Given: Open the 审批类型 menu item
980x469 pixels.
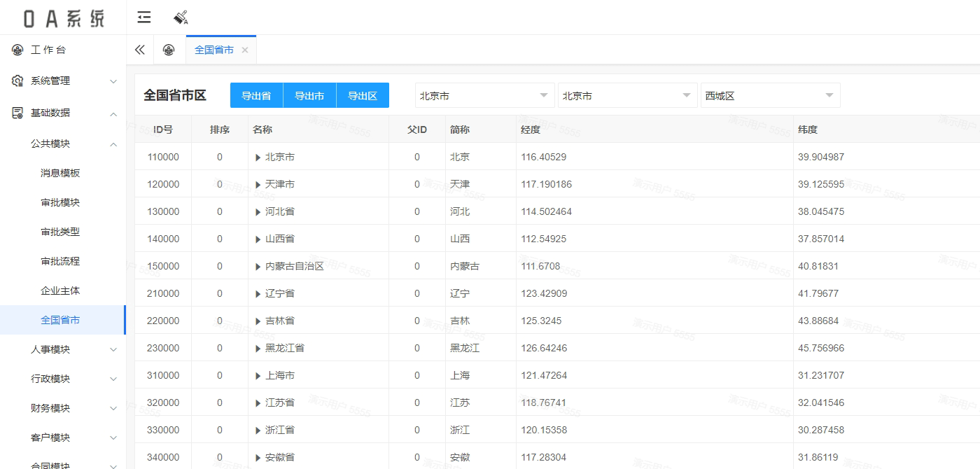Looking at the screenshot, I should [x=60, y=232].
